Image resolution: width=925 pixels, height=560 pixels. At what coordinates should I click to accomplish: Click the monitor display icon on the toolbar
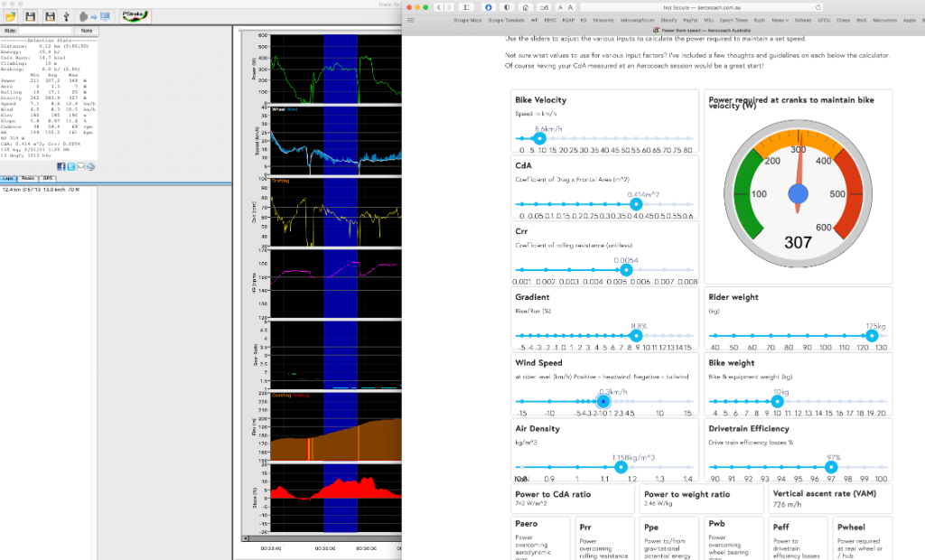click(x=105, y=16)
